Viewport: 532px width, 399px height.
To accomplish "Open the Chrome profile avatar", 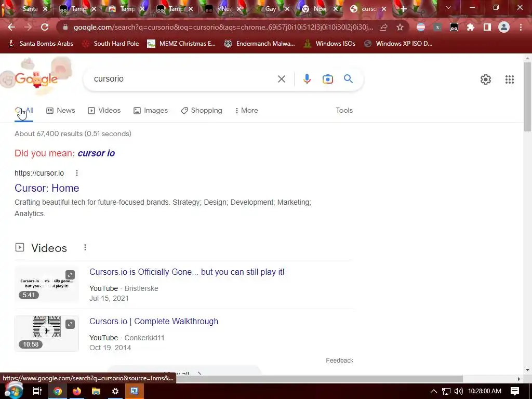I will [504, 27].
